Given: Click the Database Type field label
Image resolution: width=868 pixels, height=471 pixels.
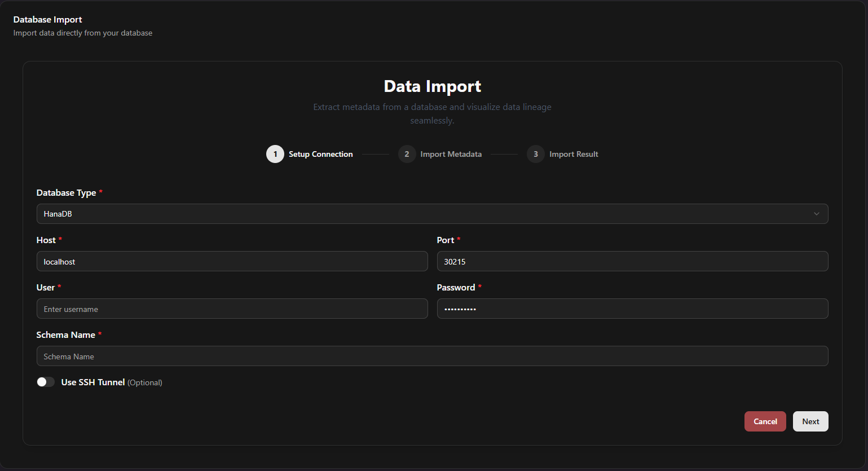Looking at the screenshot, I should pyautogui.click(x=66, y=193).
